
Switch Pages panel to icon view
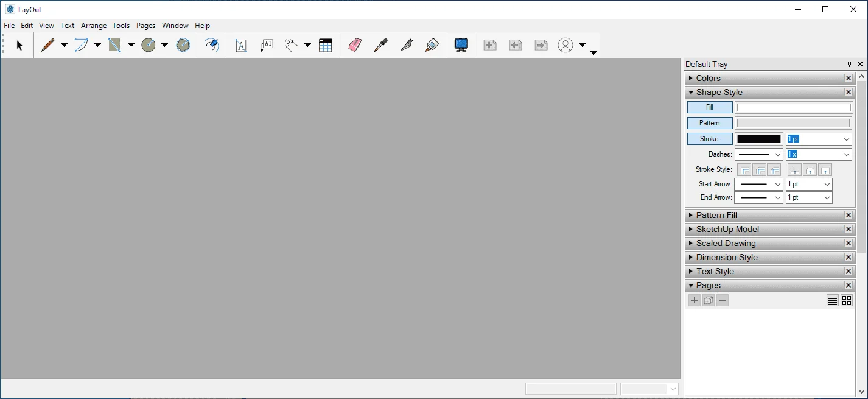pyautogui.click(x=847, y=300)
